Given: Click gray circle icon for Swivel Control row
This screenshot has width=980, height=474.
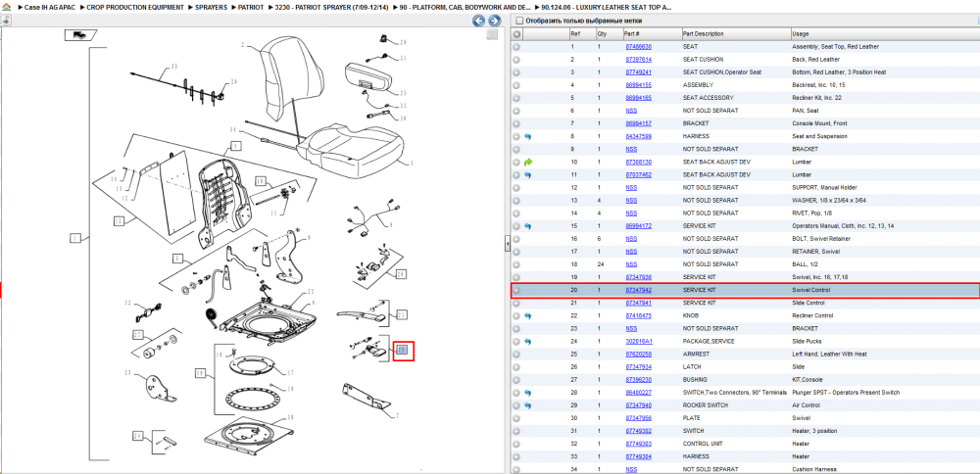Looking at the screenshot, I should pyautogui.click(x=516, y=291).
